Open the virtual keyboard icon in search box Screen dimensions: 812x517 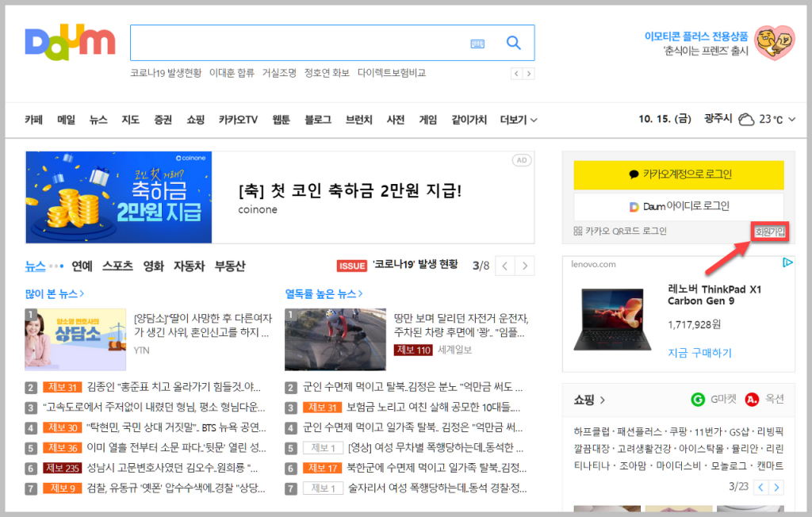point(477,44)
